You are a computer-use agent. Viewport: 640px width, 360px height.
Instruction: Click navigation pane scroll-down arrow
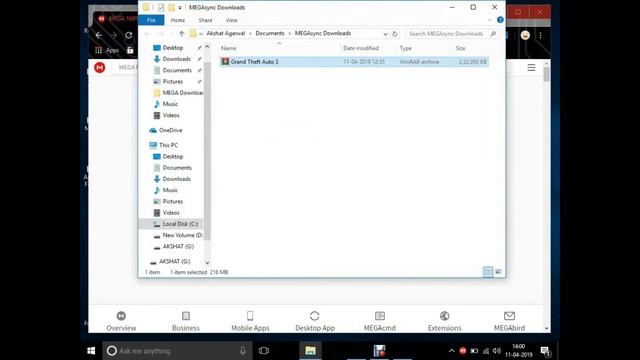click(x=207, y=263)
